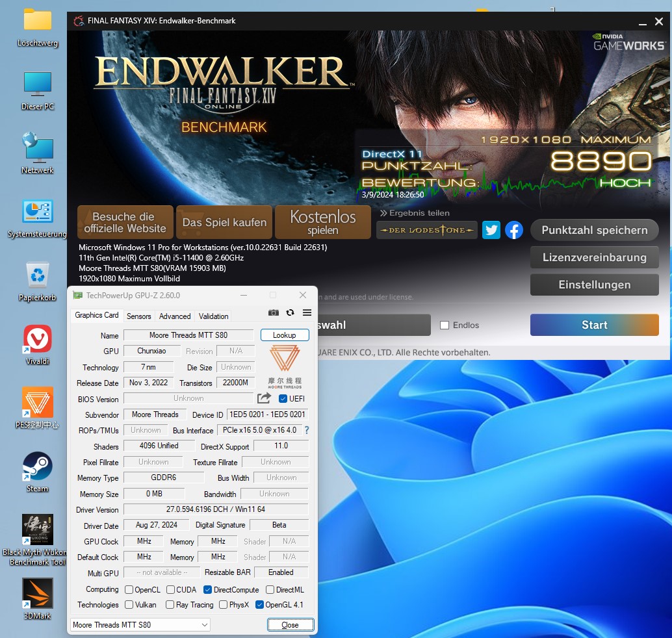The image size is (672, 638).
Task: Click the Moore Threads vendor logo
Action: 285,367
